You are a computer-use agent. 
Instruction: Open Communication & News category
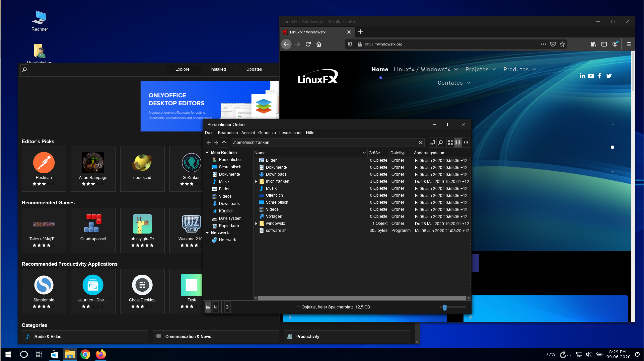pyautogui.click(x=216, y=337)
